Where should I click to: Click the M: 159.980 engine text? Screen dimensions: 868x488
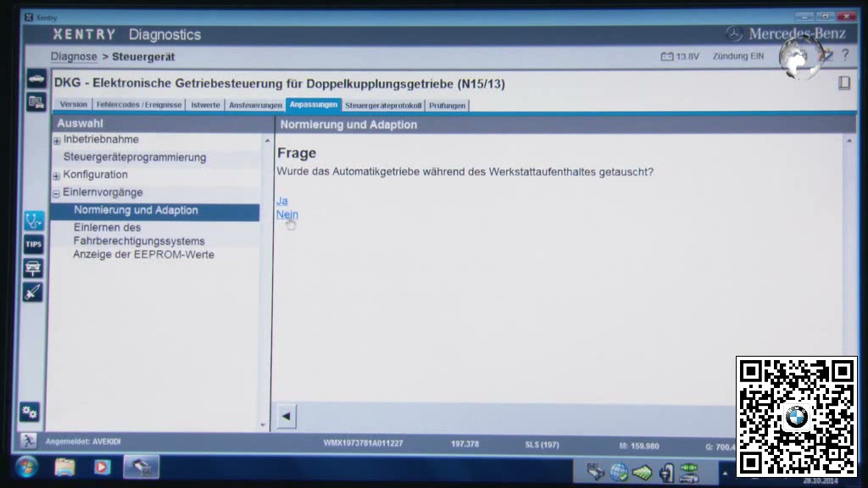[639, 446]
